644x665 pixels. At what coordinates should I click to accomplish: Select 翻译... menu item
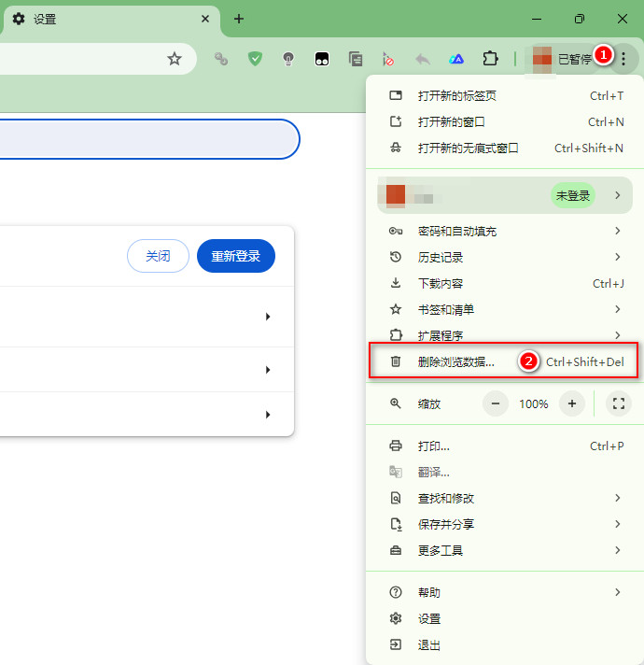coord(506,472)
